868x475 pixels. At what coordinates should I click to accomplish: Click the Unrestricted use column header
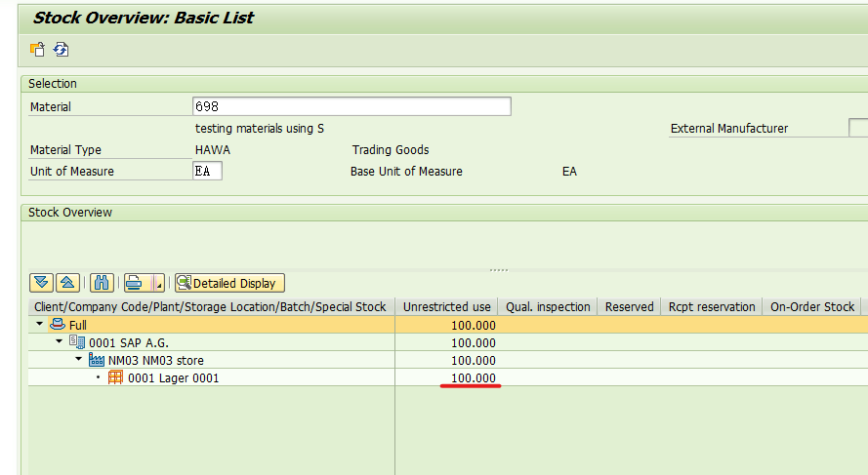pos(447,307)
